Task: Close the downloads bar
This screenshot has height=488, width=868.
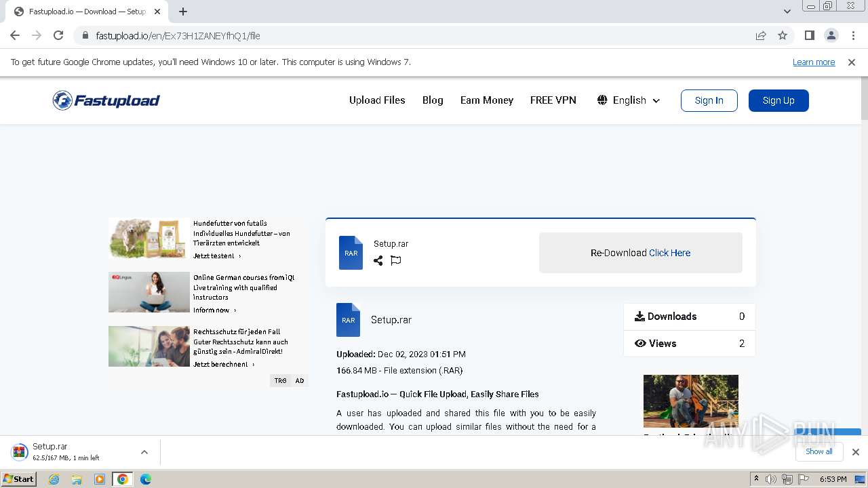Action: click(x=856, y=452)
